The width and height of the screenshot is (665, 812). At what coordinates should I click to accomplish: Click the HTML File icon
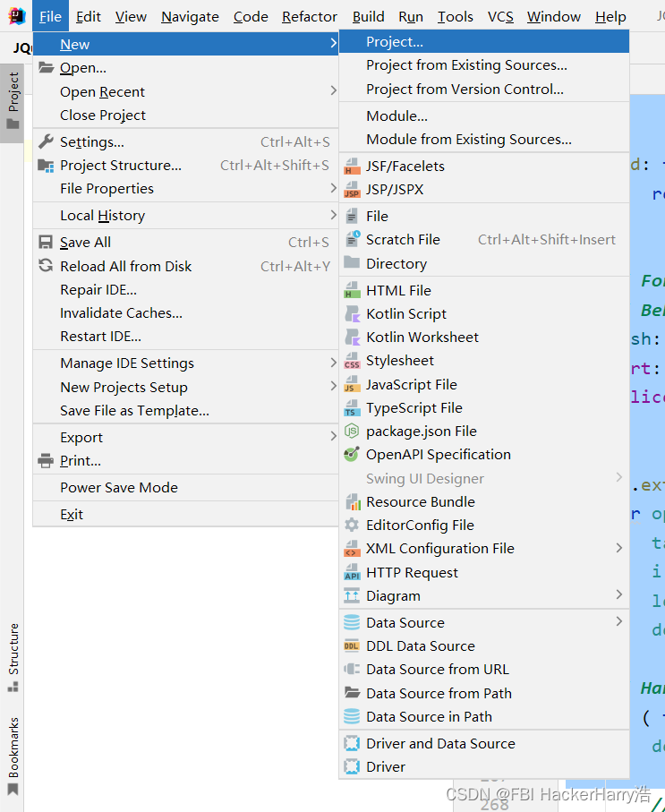coord(352,290)
